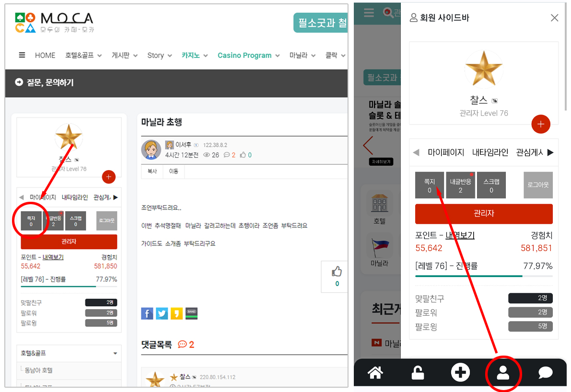Select HOME in the navigation bar
This screenshot has width=571, height=392.
click(45, 56)
